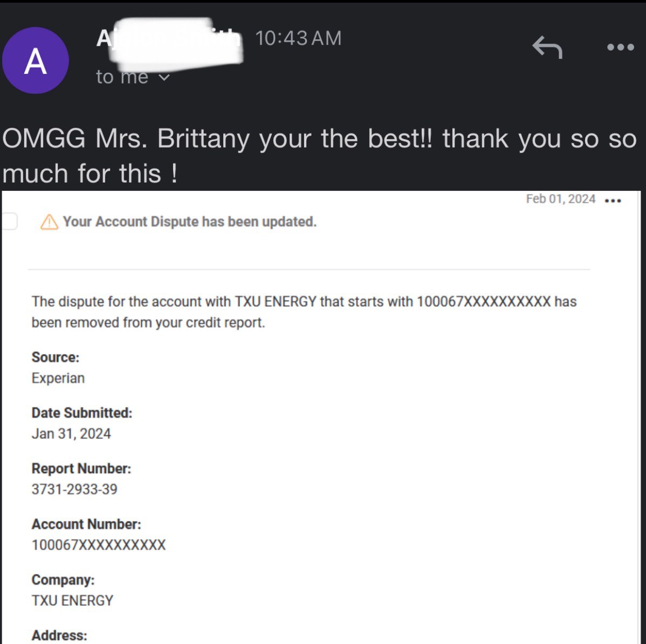Viewport: 646px width, 644px height.
Task: Click the 100067XXXXXXXXXX value under Account Number
Action: click(99, 545)
